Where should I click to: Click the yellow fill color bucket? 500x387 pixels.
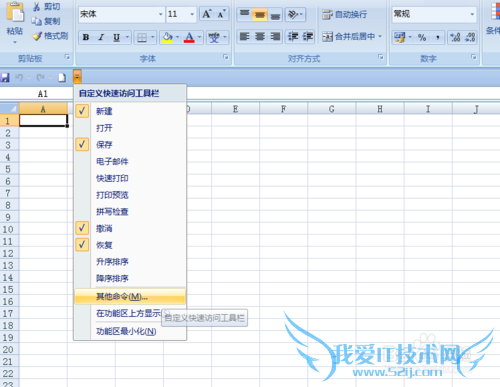167,37
